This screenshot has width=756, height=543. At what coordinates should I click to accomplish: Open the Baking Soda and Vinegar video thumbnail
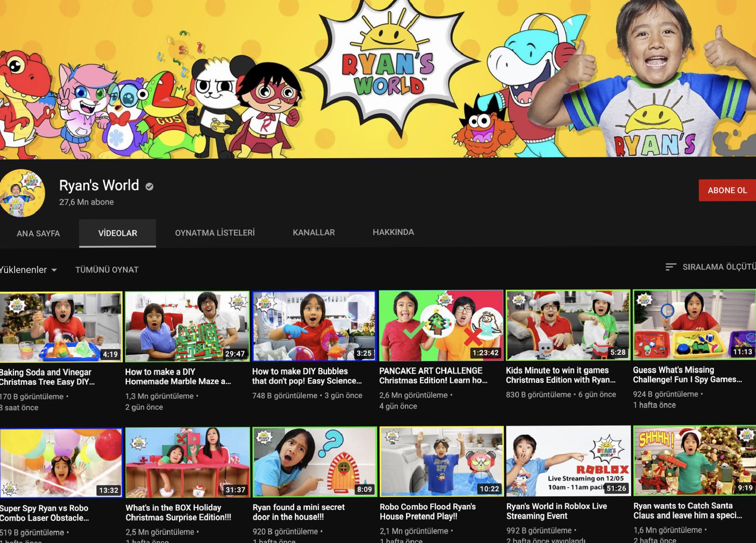(x=61, y=327)
